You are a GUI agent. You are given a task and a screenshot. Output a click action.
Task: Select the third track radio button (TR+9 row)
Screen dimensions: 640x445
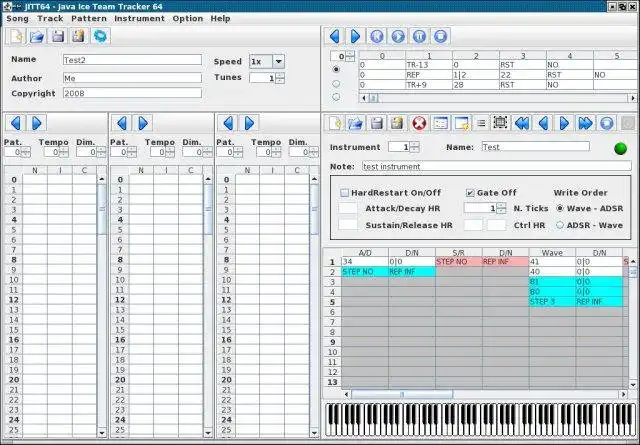coord(336,97)
